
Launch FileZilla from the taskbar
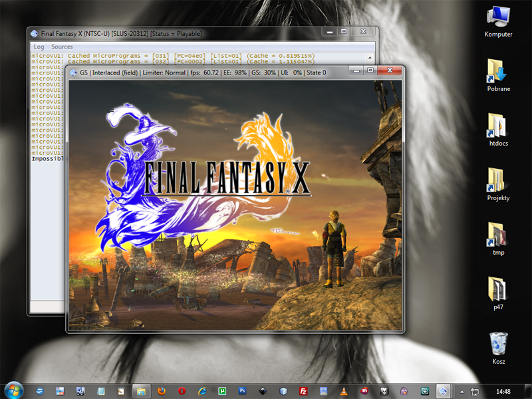tap(303, 391)
